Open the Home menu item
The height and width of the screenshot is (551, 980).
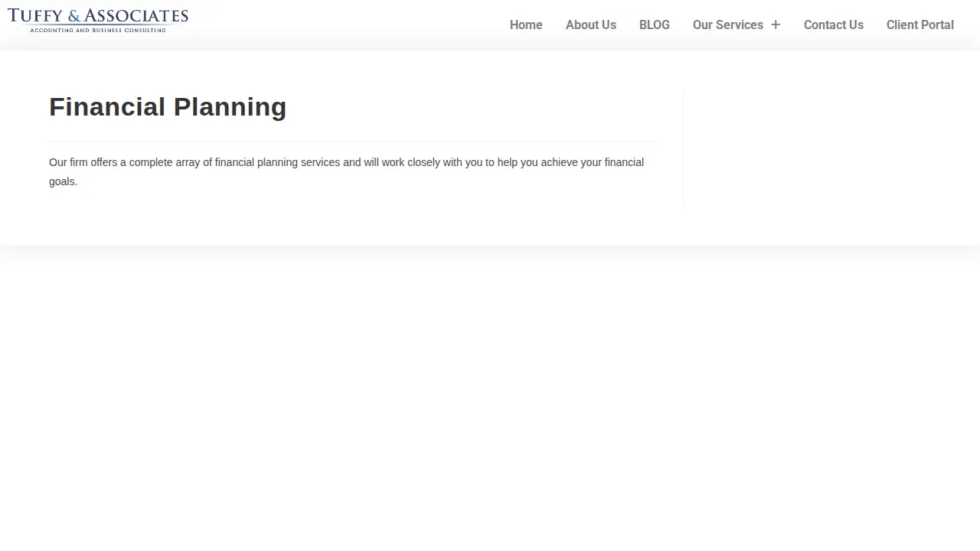[x=526, y=24]
